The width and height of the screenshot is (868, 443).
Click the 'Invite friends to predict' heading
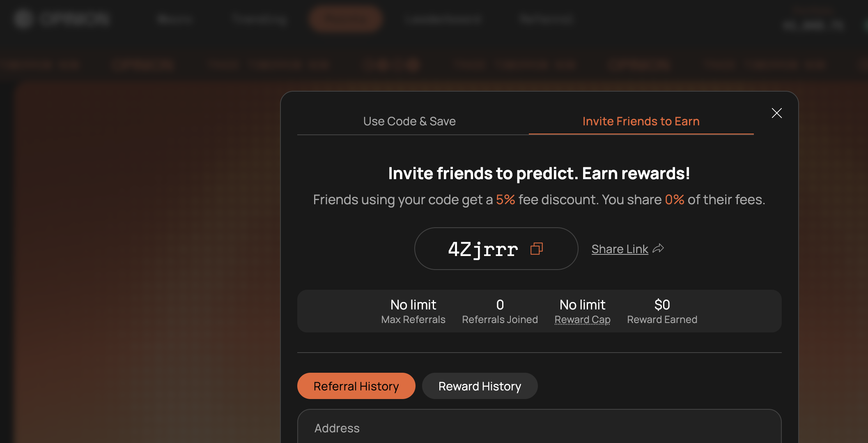(539, 173)
